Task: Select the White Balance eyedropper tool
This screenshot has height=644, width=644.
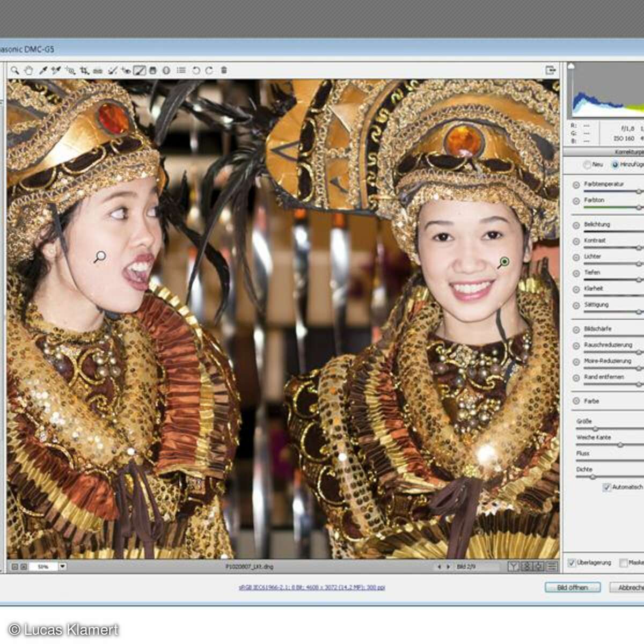Action: [43, 70]
